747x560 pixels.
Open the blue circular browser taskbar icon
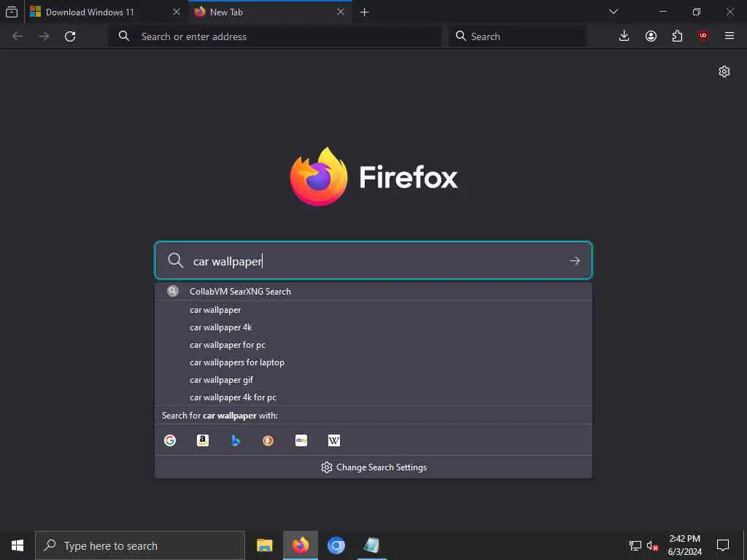(x=336, y=545)
